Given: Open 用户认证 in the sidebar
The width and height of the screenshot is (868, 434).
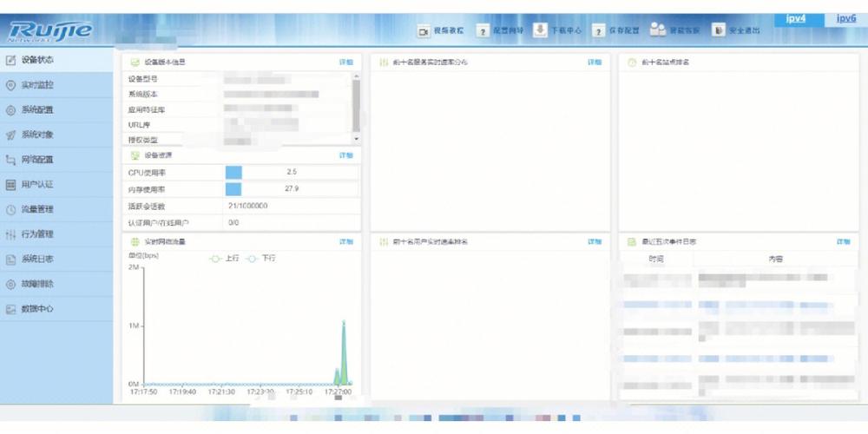Looking at the screenshot, I should click(x=57, y=185).
